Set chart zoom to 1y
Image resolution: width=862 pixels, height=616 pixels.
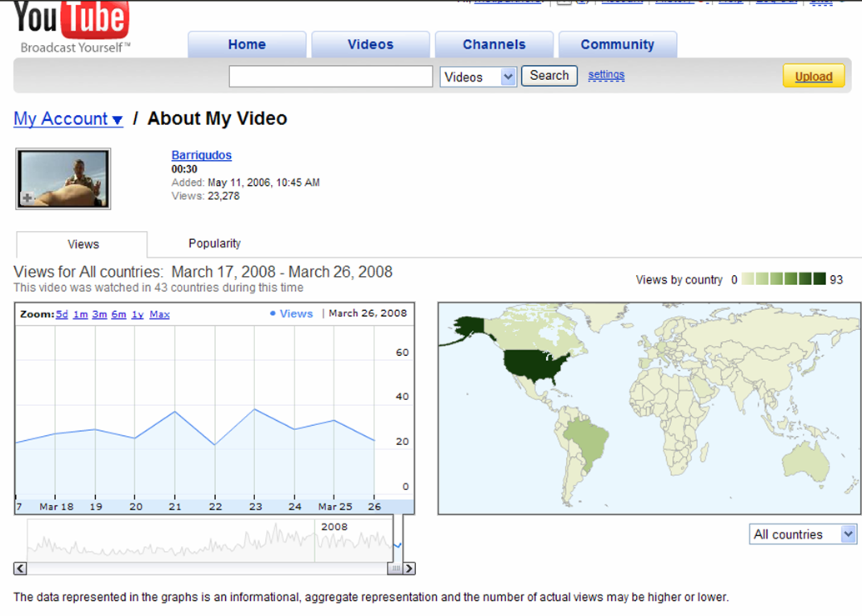point(138,314)
